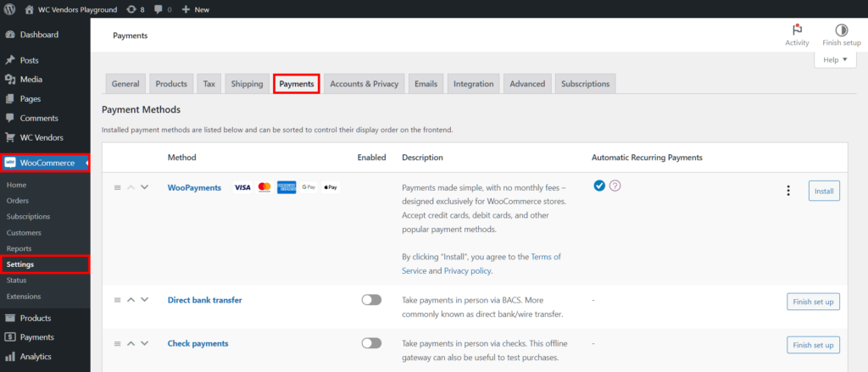Click Finish set up for Direct bank transfer
868x372 pixels.
tap(813, 302)
